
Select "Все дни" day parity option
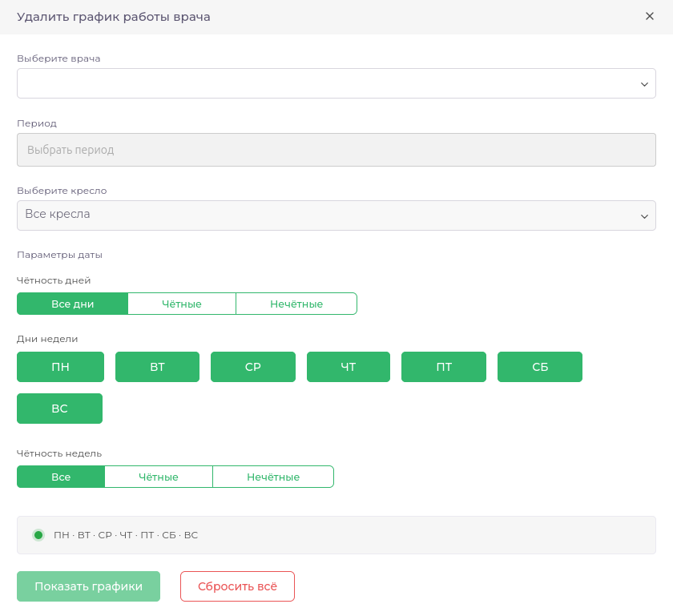pos(72,304)
